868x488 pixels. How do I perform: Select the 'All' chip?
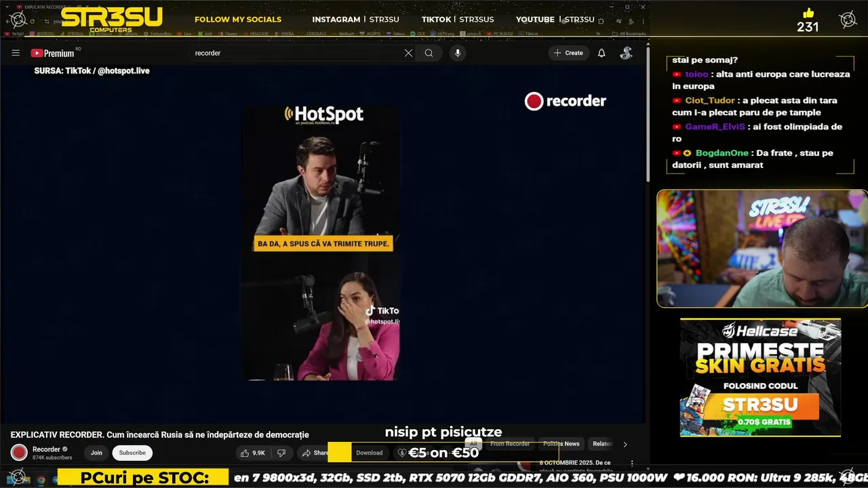[474, 444]
